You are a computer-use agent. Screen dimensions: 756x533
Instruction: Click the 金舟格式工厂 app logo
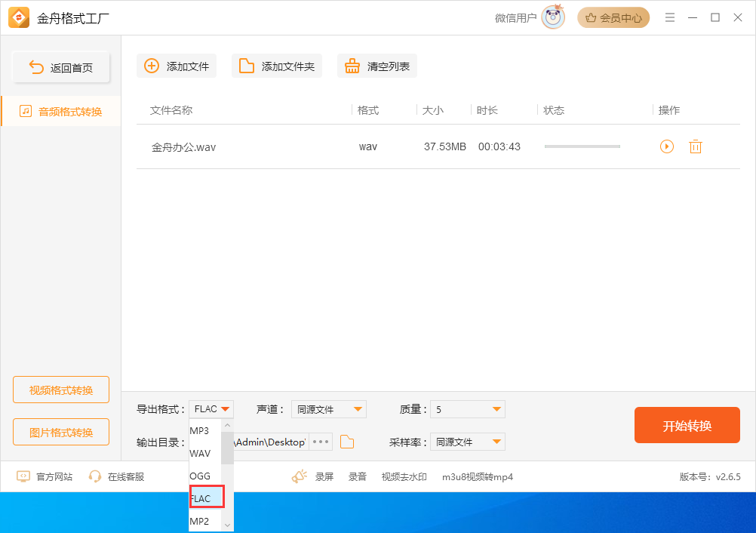pyautogui.click(x=19, y=18)
